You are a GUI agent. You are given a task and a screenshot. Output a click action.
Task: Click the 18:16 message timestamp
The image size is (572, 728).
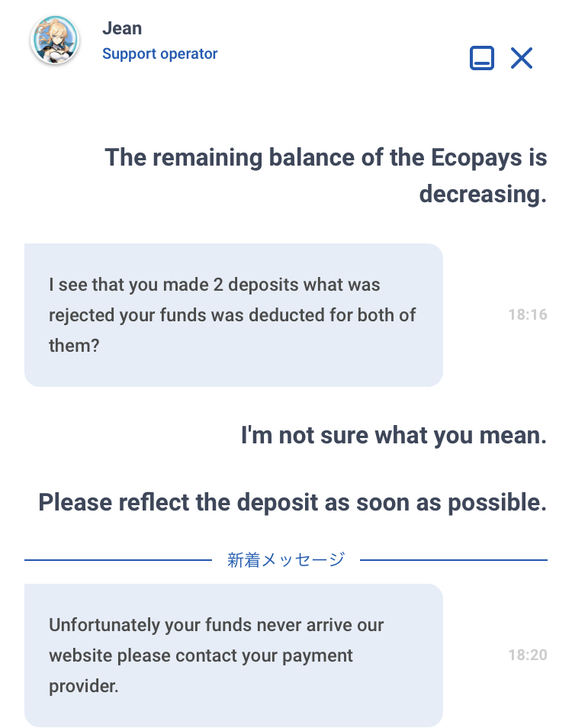click(x=528, y=314)
